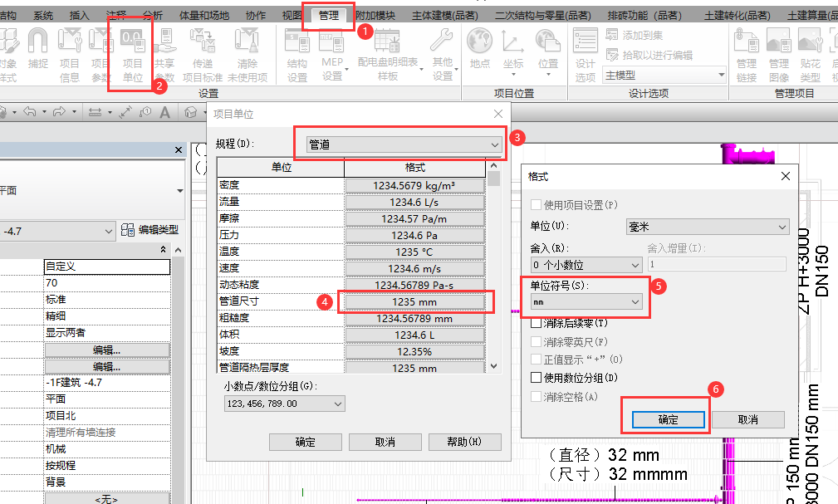Open 设计选项 (Design Options) icon
838x504 pixels.
pos(586,41)
